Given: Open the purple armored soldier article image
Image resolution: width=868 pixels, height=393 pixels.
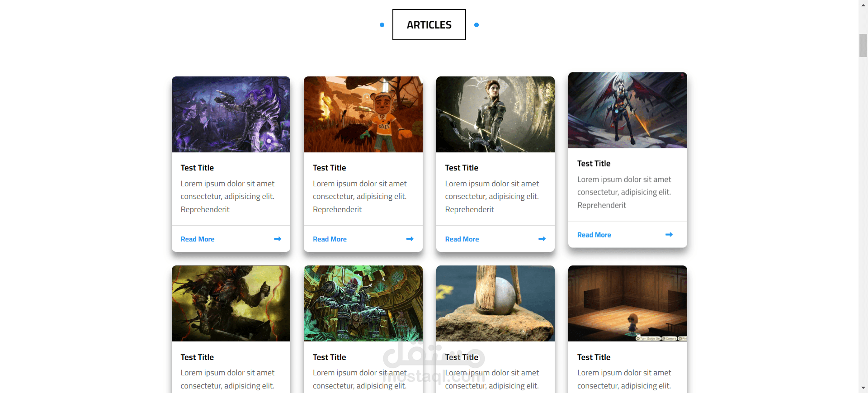Looking at the screenshot, I should click(231, 114).
